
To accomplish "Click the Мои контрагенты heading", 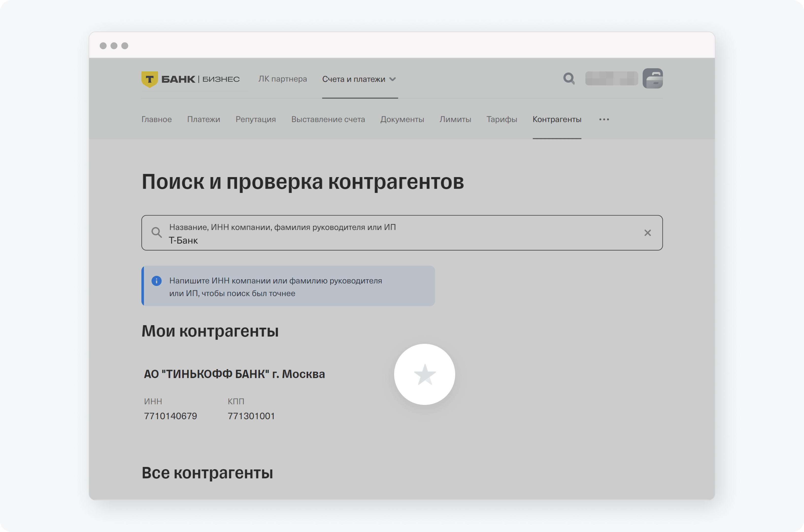I will pyautogui.click(x=210, y=331).
